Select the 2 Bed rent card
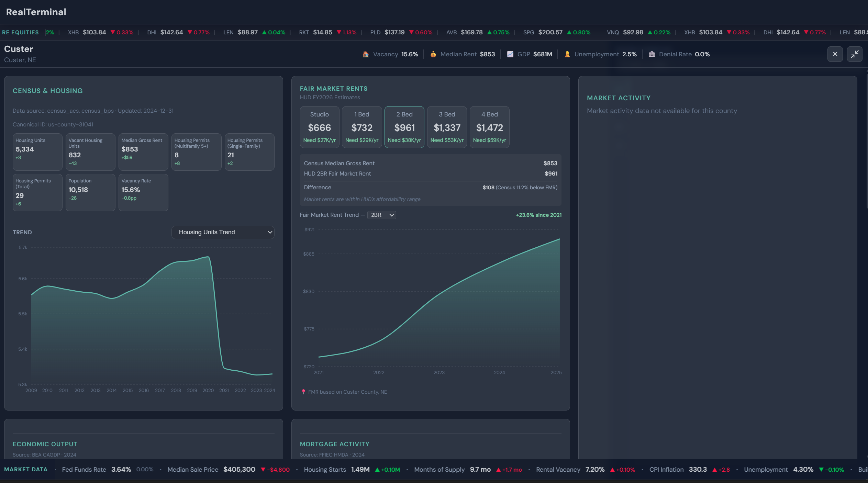 pos(404,127)
